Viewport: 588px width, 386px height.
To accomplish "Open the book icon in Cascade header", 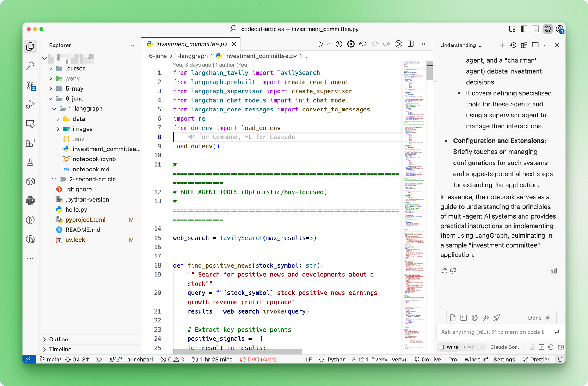I will tap(535, 45).
